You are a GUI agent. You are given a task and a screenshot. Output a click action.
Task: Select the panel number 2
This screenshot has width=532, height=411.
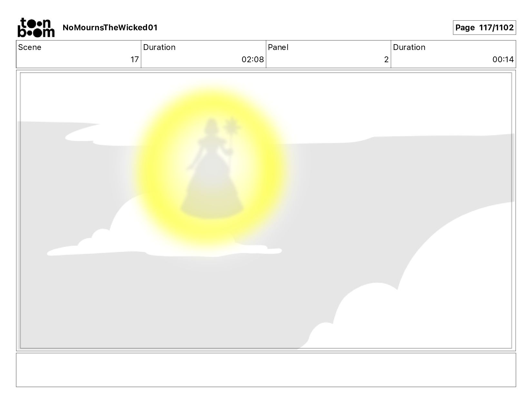pos(386,60)
